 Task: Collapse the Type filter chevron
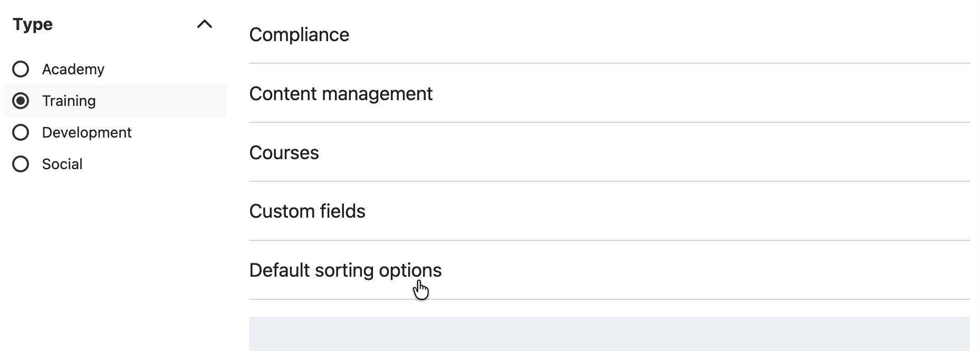click(x=204, y=24)
